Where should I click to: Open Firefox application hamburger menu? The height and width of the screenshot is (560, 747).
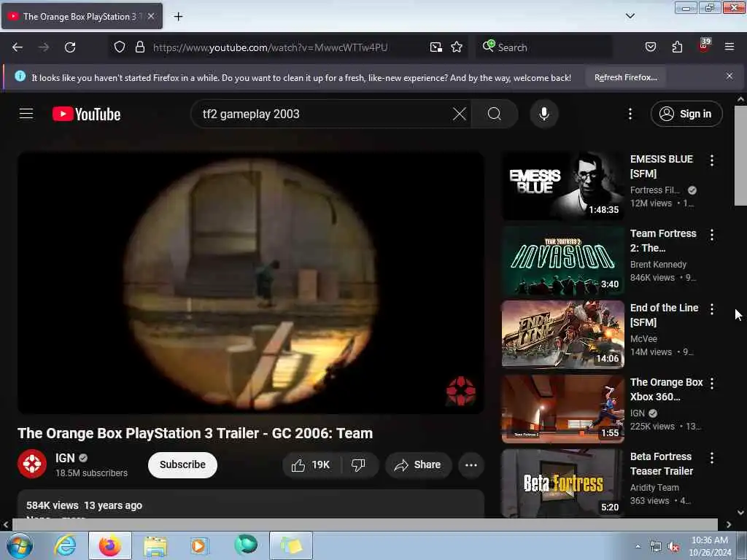(729, 47)
